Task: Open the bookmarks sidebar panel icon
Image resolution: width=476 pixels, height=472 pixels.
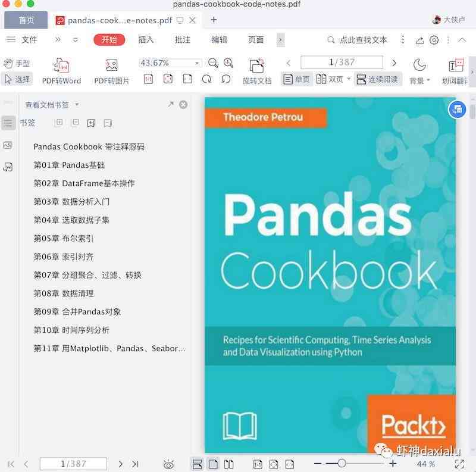Action: tap(8, 123)
